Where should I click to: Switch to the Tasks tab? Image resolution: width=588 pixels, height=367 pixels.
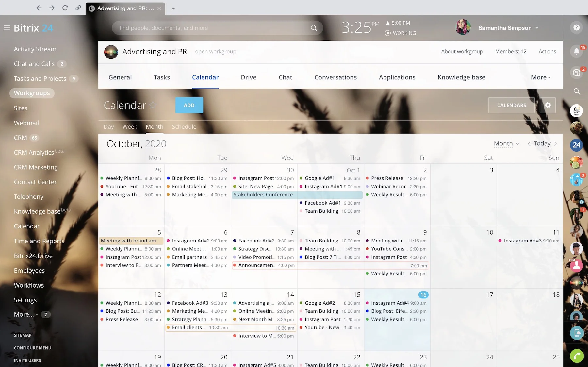point(162,77)
